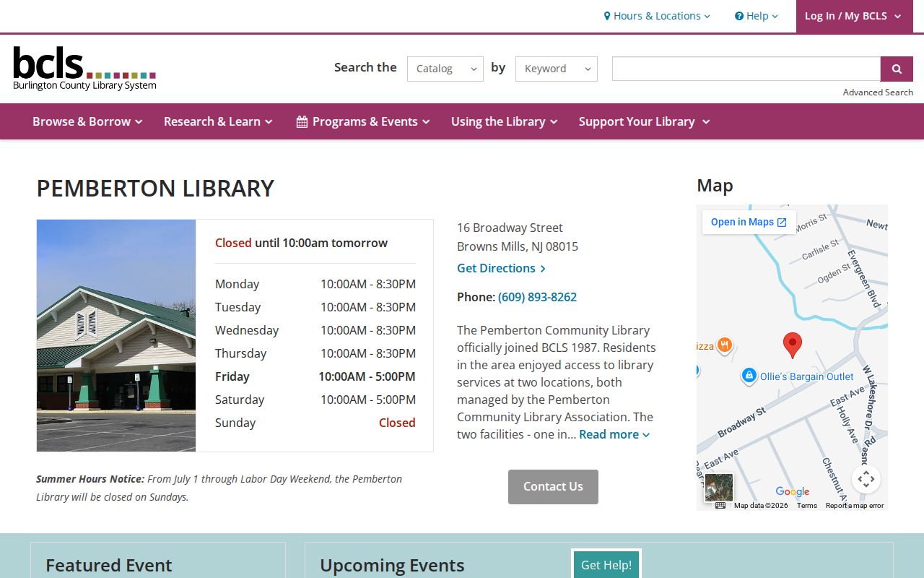Toggle the satellite imagery thumbnail on map
Image resolution: width=924 pixels, height=578 pixels.
click(x=719, y=487)
